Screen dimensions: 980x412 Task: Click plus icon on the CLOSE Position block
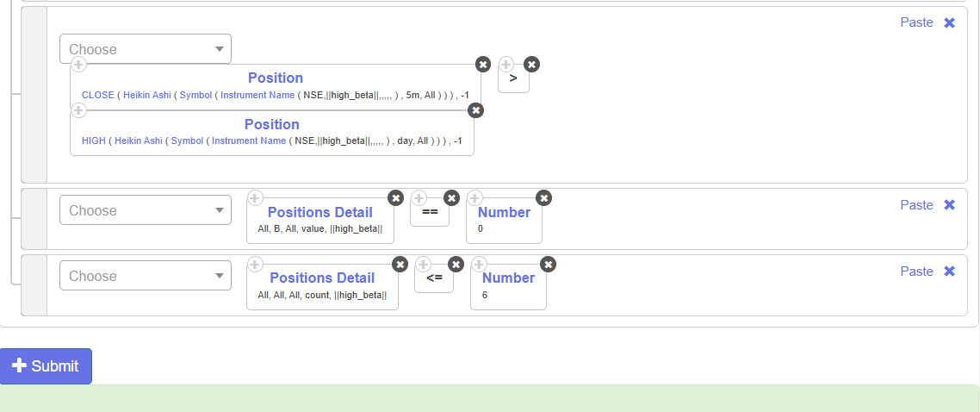tap(78, 65)
